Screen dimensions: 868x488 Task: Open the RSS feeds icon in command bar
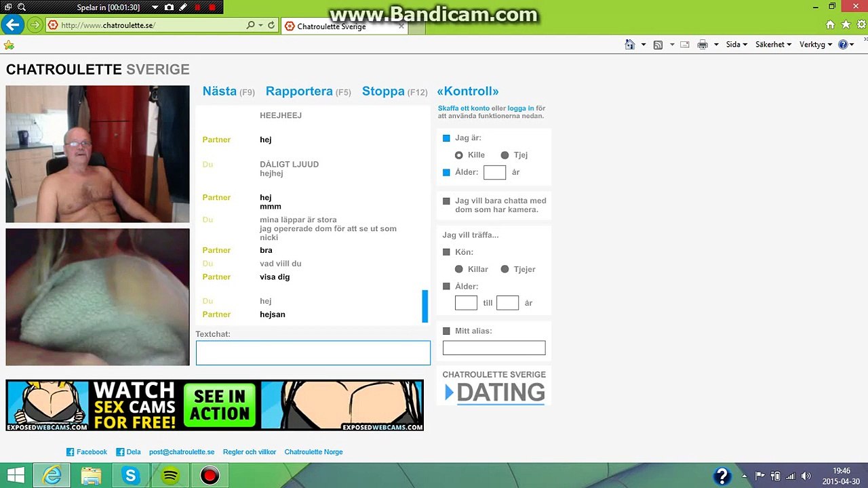click(x=658, y=45)
